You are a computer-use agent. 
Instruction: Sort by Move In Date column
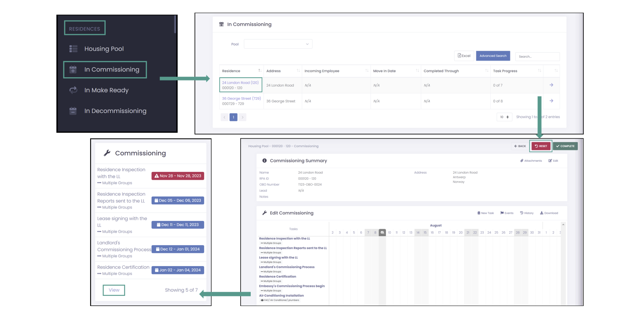395,71
